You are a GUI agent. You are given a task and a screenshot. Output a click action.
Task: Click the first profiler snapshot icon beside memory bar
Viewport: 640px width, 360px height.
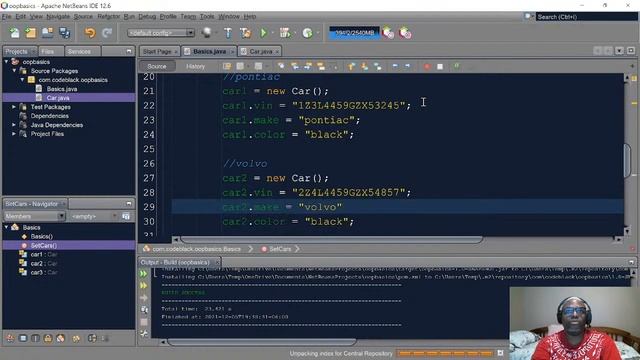pos(388,33)
